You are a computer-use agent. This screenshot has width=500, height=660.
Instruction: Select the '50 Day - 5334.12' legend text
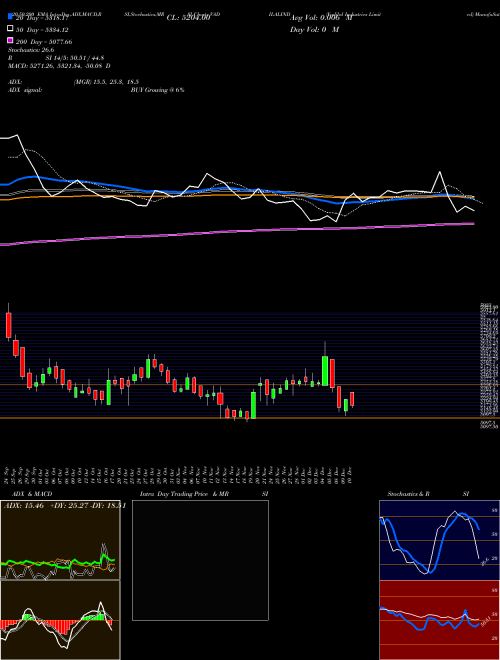(x=42, y=30)
